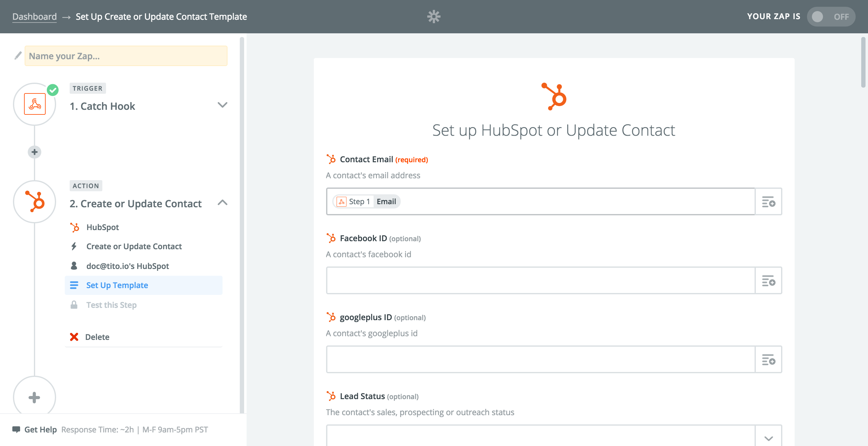Click HubSpot icon next to googleplus ID label
This screenshot has height=446, width=868.
point(331,317)
